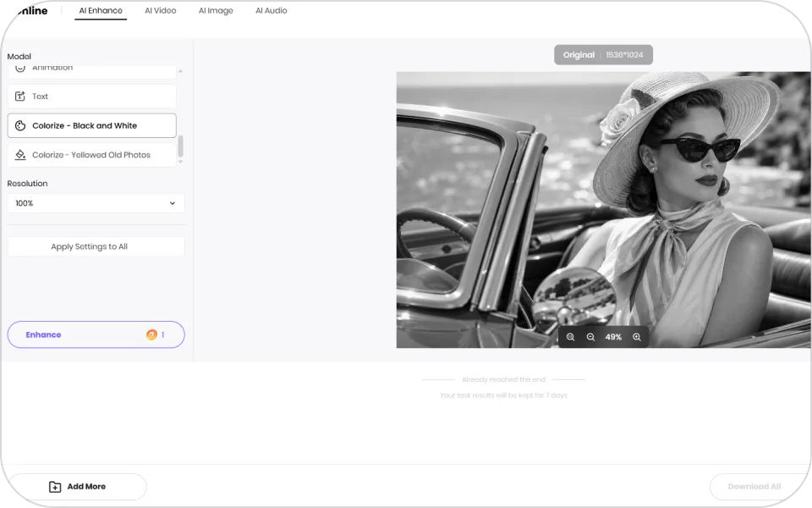This screenshot has height=508, width=812.
Task: Click the Text model icon
Action: coord(20,97)
